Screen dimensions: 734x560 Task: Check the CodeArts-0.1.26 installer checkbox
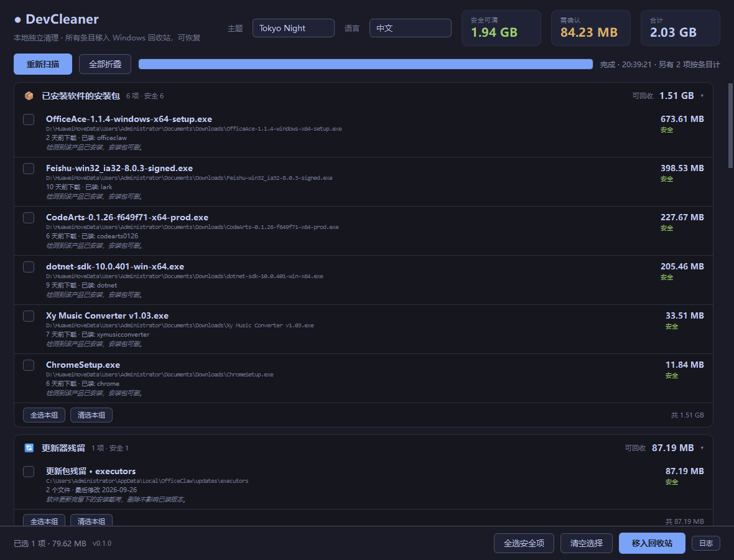[29, 218]
